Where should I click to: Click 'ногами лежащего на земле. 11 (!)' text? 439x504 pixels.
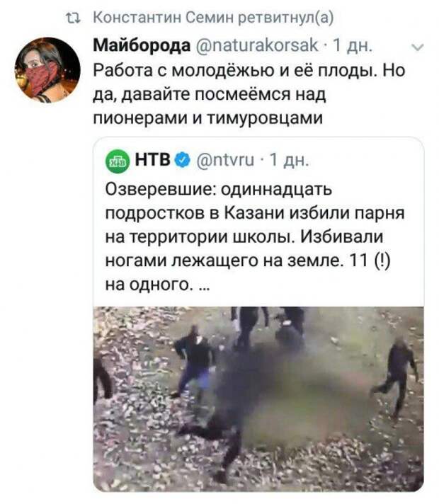click(248, 260)
